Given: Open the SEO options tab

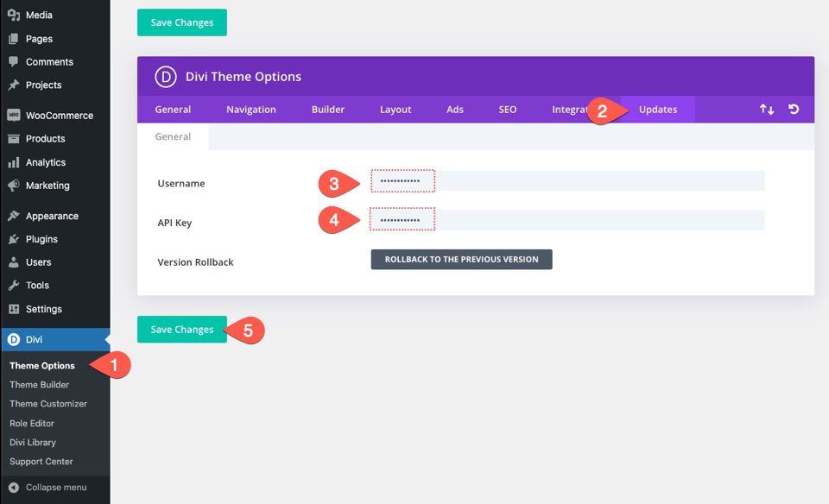Looking at the screenshot, I should coord(508,110).
